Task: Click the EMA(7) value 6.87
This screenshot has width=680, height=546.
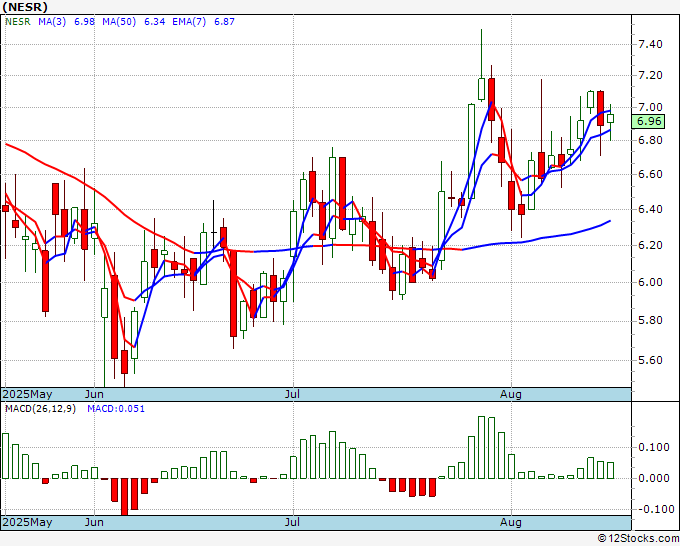Action: tap(224, 22)
